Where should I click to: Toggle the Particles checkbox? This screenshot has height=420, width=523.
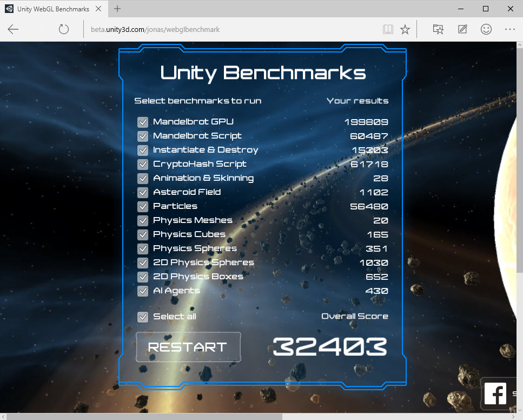pyautogui.click(x=143, y=207)
